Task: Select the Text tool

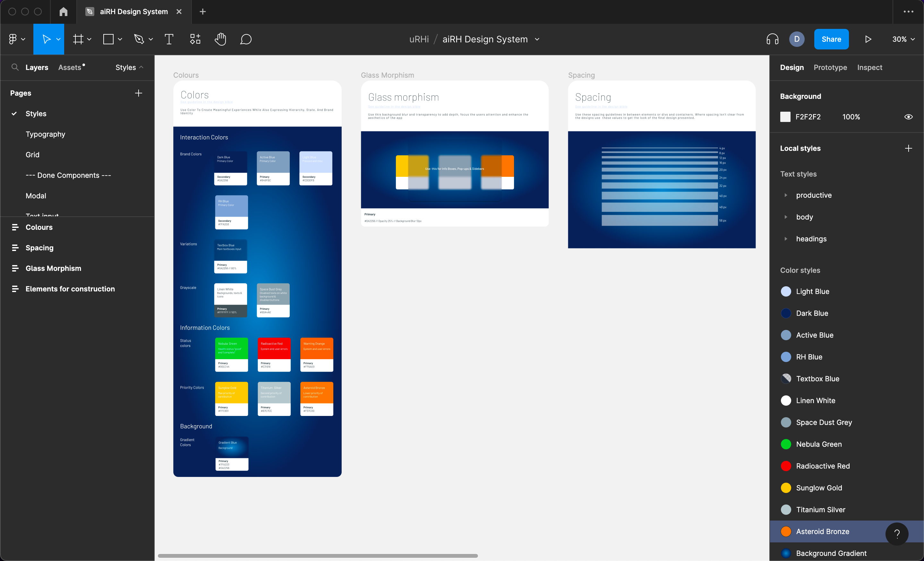Action: (x=169, y=39)
